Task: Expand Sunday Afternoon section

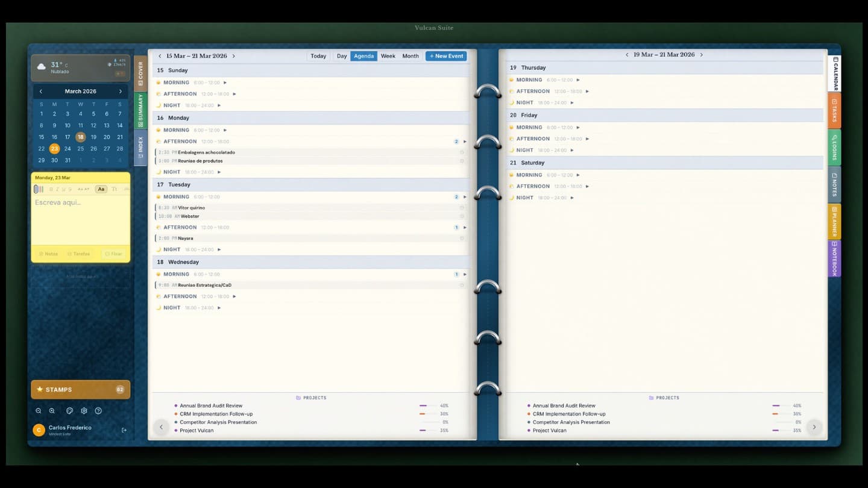Action: click(x=234, y=94)
